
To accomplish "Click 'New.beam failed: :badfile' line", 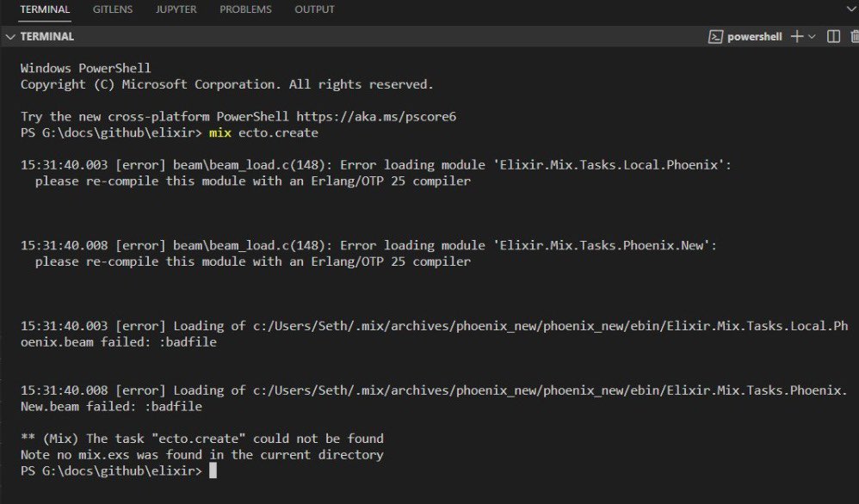I will [x=111, y=407].
